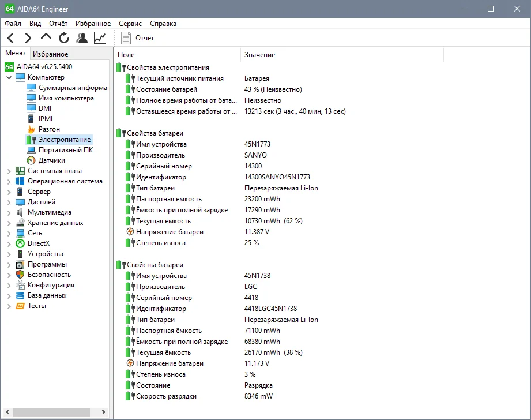Select Датчики in the tree
The image size is (531, 420).
click(x=51, y=160)
